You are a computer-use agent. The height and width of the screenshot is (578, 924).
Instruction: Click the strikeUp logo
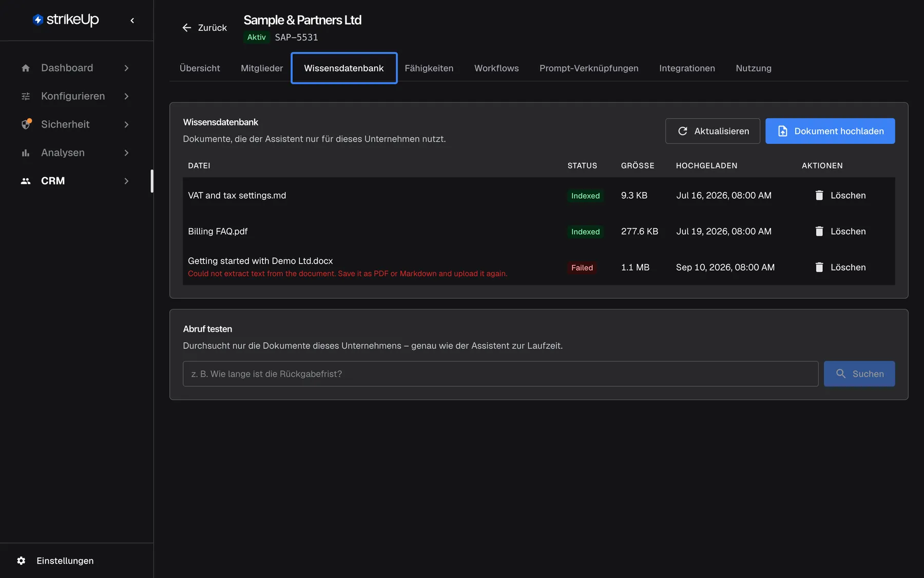[x=66, y=20]
